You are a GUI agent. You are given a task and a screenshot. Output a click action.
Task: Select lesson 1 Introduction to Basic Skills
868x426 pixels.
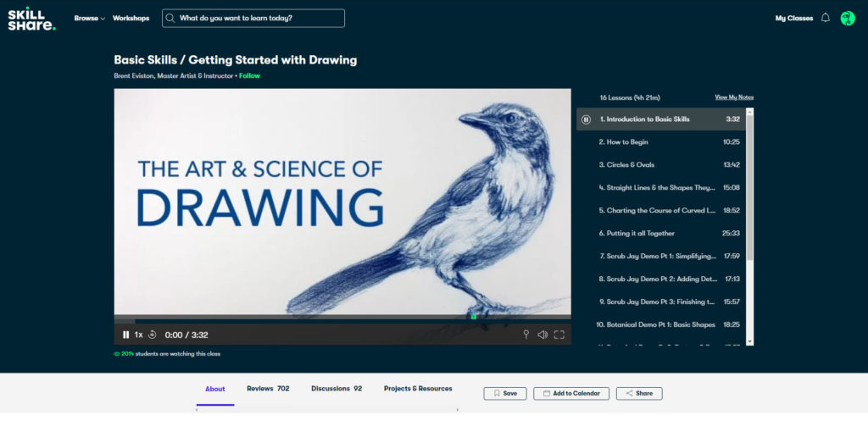[661, 119]
